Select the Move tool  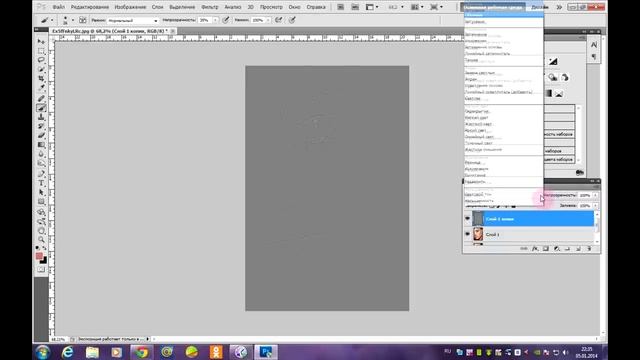click(41, 42)
